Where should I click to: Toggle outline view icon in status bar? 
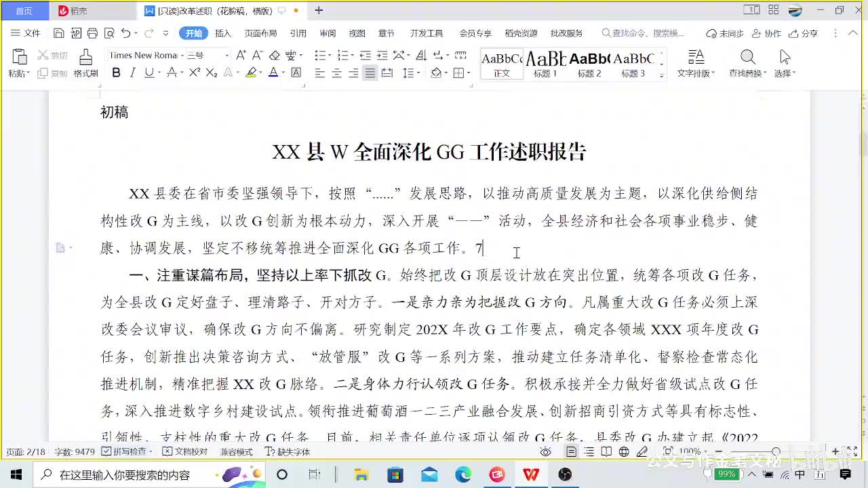point(589,452)
